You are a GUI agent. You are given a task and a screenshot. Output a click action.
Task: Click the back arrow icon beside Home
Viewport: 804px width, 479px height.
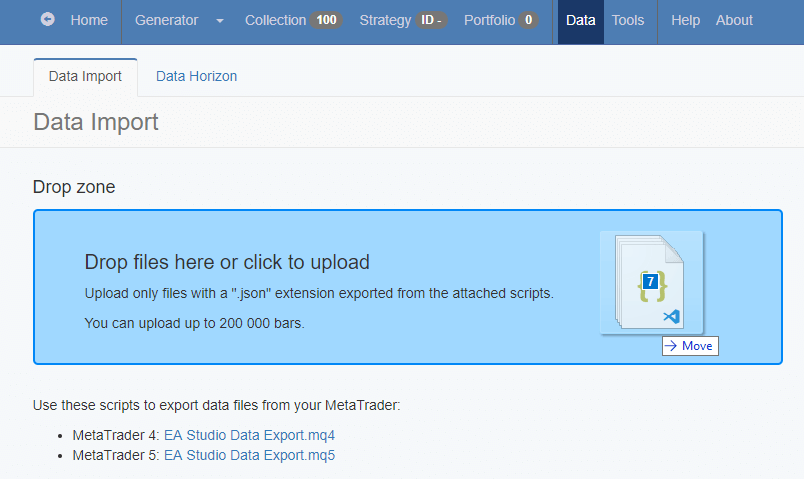coord(48,20)
